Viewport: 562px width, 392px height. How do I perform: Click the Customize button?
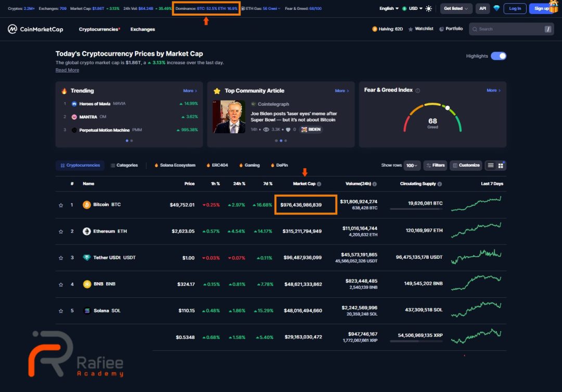tap(466, 166)
